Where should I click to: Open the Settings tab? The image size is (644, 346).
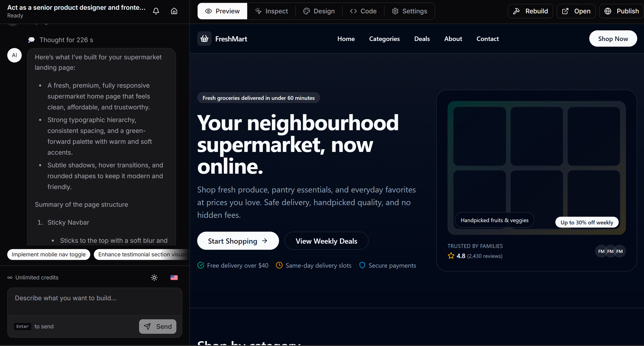pyautogui.click(x=410, y=11)
